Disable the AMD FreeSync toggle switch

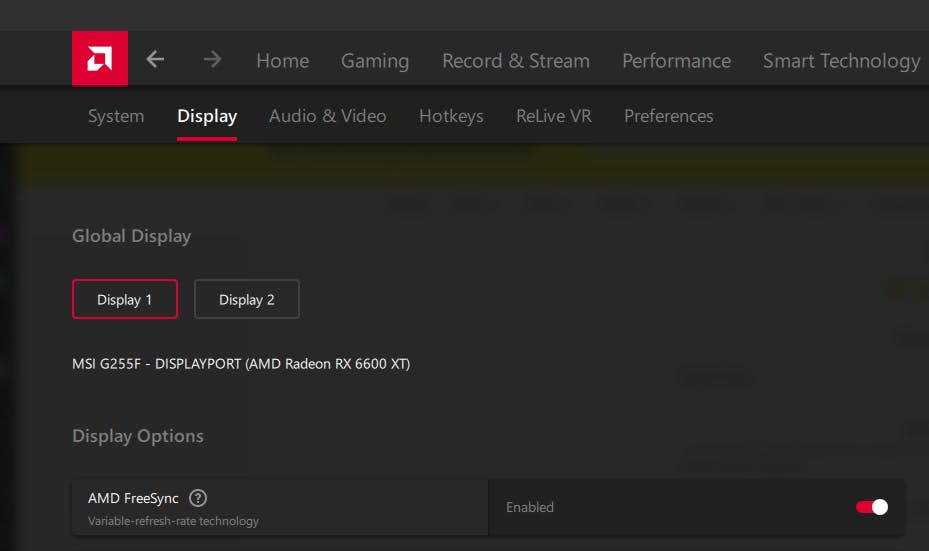point(871,507)
